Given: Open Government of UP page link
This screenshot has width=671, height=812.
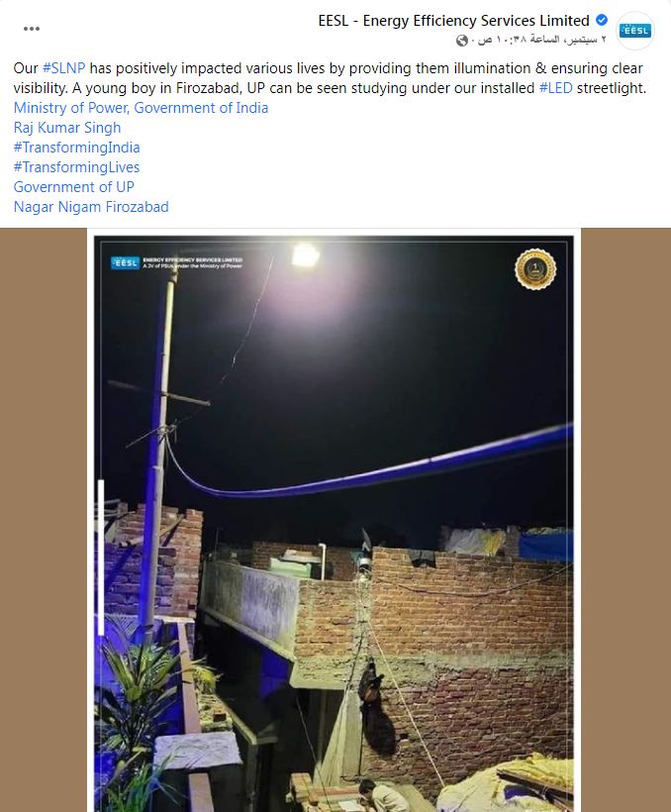Looking at the screenshot, I should (x=74, y=187).
